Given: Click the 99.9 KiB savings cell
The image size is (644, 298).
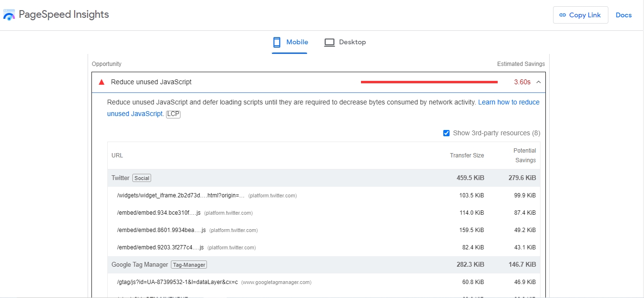Looking at the screenshot, I should coord(525,195).
